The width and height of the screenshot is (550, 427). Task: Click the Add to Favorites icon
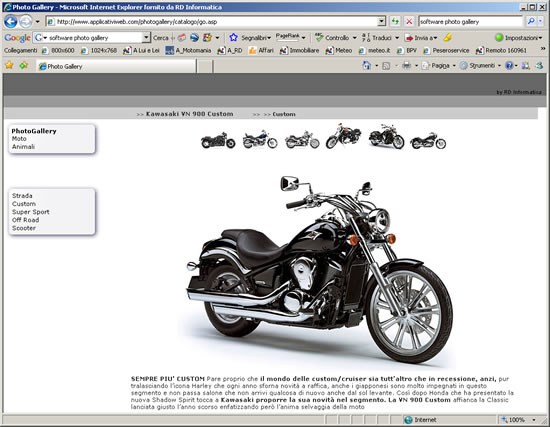point(24,65)
